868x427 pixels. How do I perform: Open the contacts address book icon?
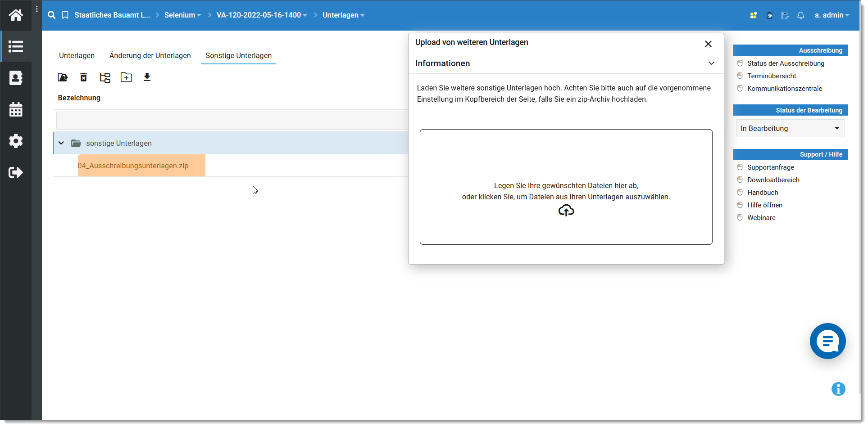pyautogui.click(x=16, y=78)
